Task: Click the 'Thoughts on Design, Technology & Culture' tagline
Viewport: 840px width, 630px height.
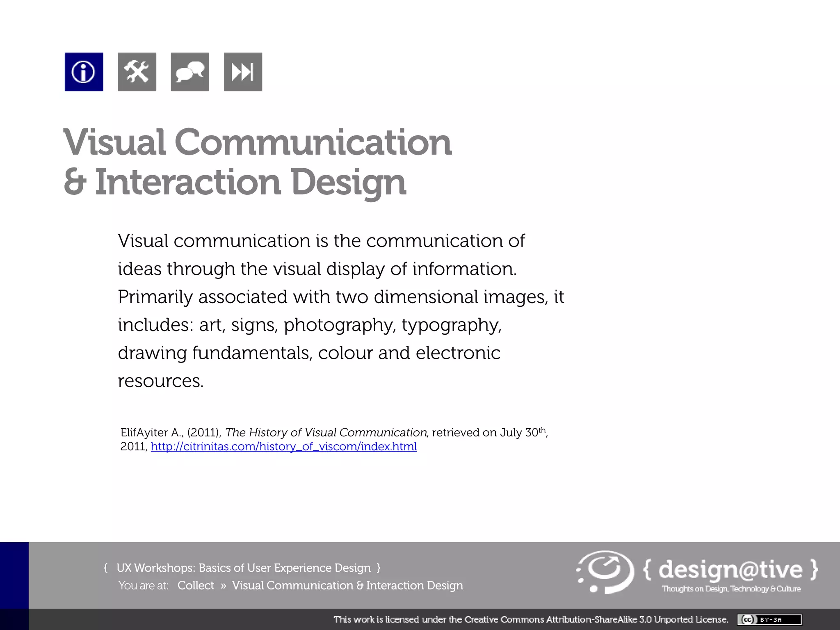Action: (x=731, y=589)
